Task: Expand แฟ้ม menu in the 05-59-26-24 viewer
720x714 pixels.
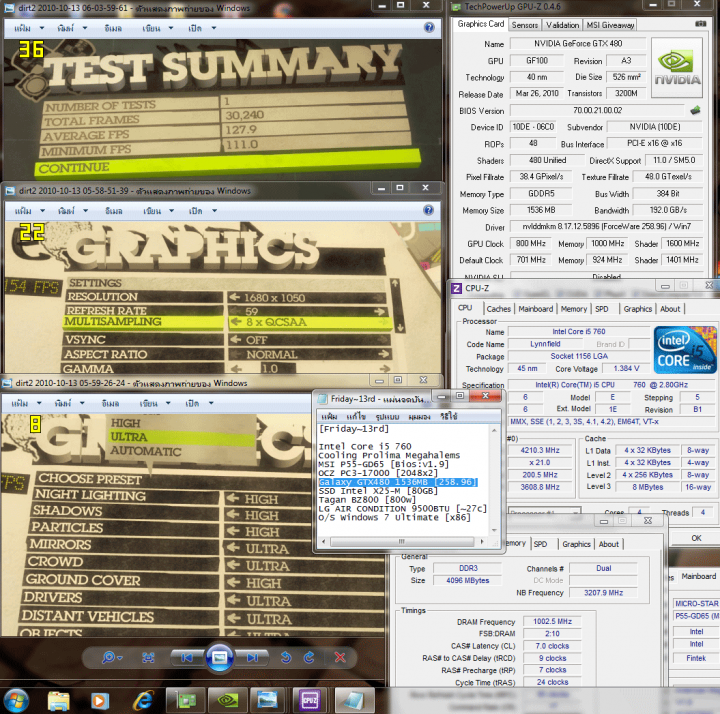Action: click(x=26, y=403)
